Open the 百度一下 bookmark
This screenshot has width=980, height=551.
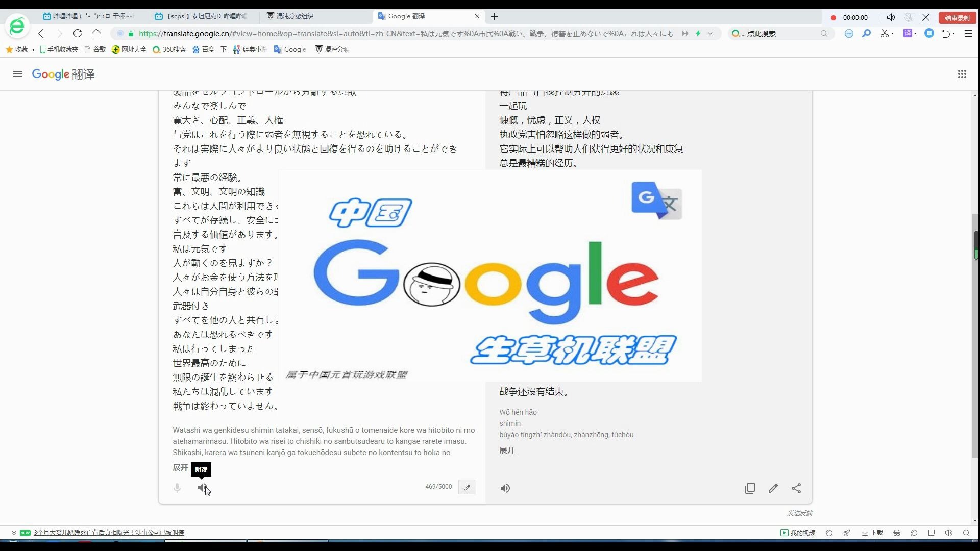209,49
